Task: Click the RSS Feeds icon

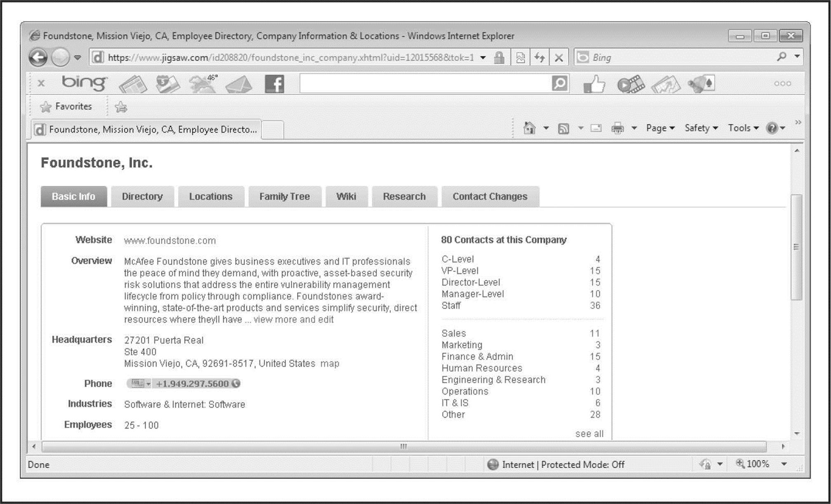Action: 563,129
